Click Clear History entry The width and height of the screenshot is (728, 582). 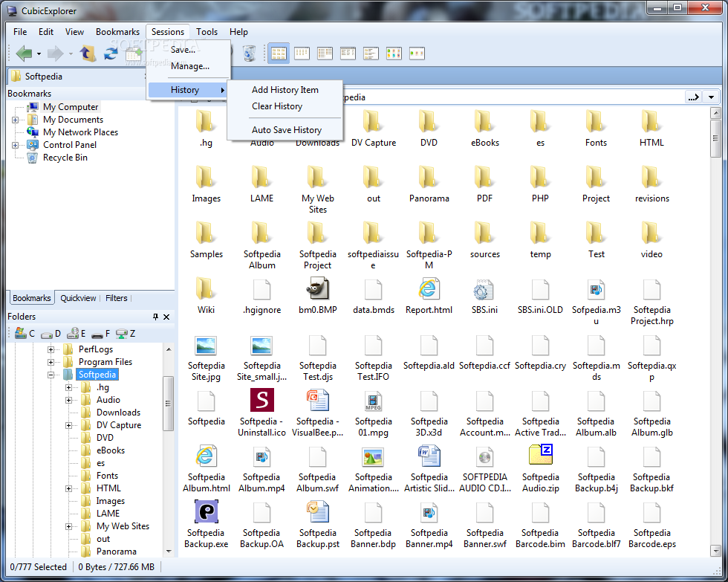277,106
